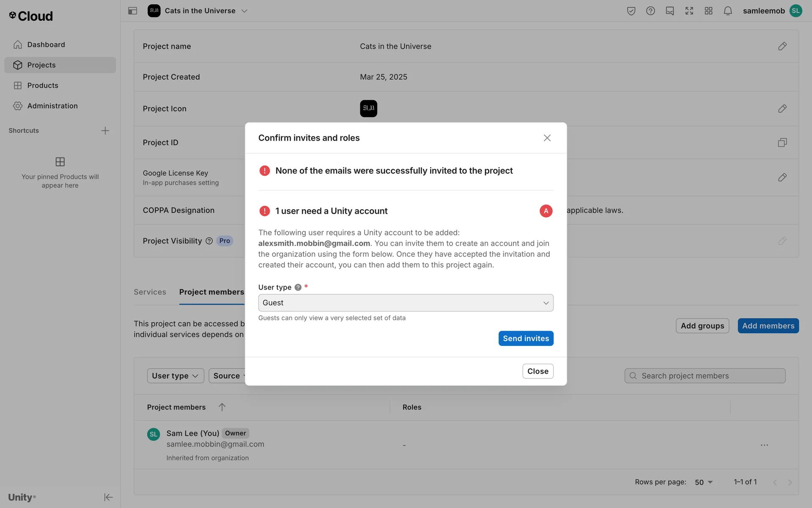Viewport: 812px width, 508px height.
Task: Click the notifications bell icon
Action: point(727,11)
